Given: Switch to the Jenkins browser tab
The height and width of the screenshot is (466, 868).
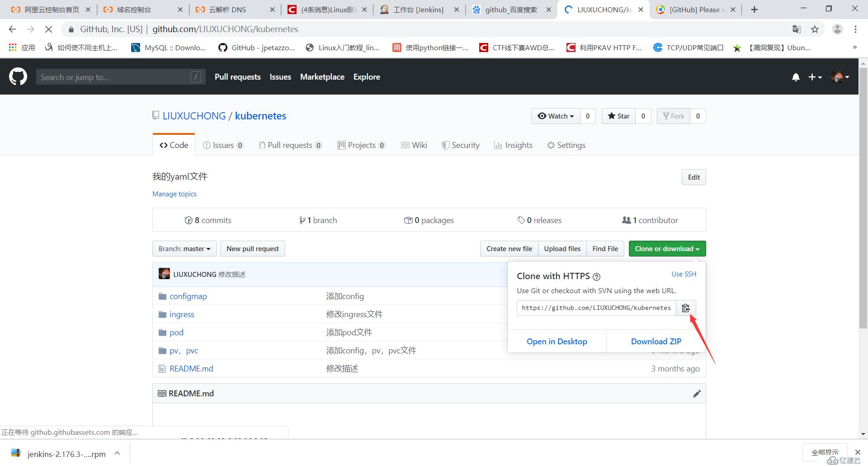Looking at the screenshot, I should (419, 10).
